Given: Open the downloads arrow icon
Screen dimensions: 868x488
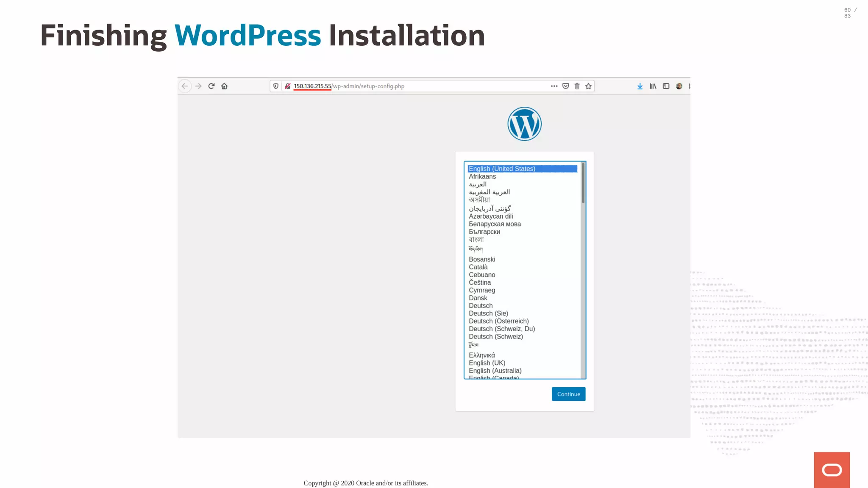Looking at the screenshot, I should (x=640, y=86).
